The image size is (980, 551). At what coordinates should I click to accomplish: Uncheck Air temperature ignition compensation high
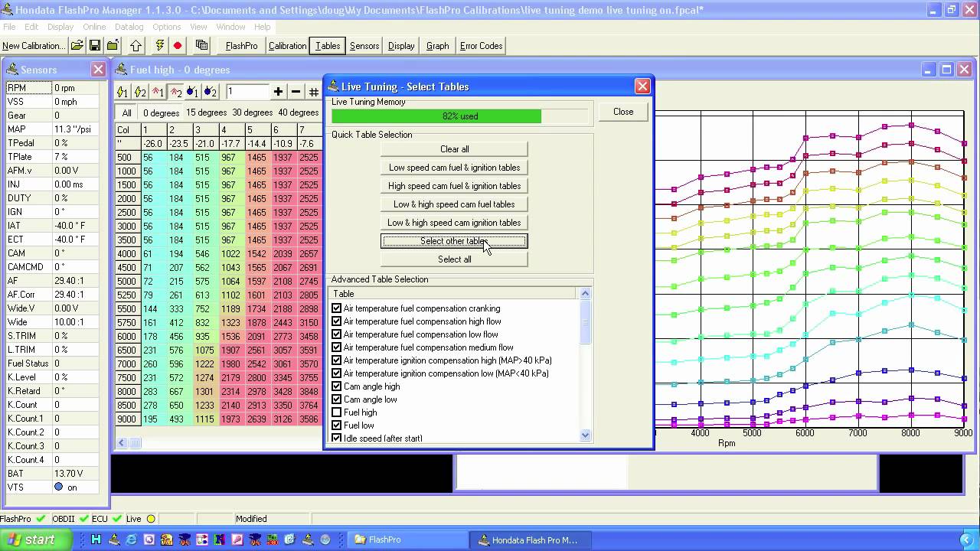(x=337, y=360)
